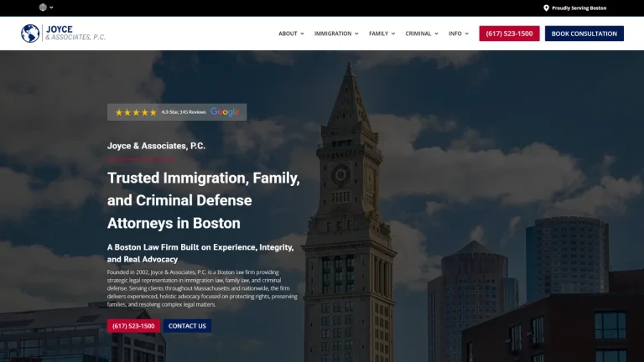Click the location pin icon
The height and width of the screenshot is (362, 644).
tap(546, 8)
